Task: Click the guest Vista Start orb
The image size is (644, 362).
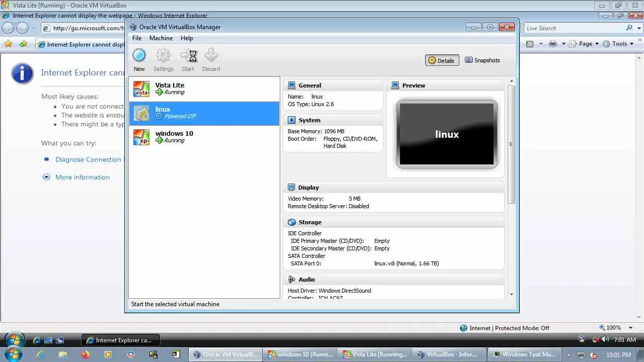Action: [14, 340]
